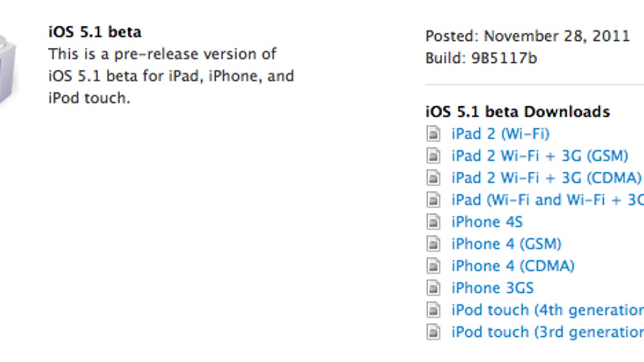Select the iPhone 4 (GSM) download link

[x=506, y=244]
